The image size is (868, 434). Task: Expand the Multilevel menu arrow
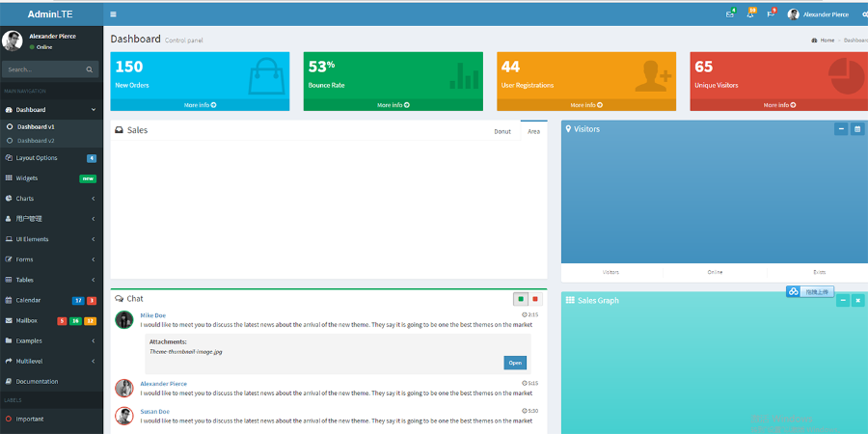pos(93,361)
